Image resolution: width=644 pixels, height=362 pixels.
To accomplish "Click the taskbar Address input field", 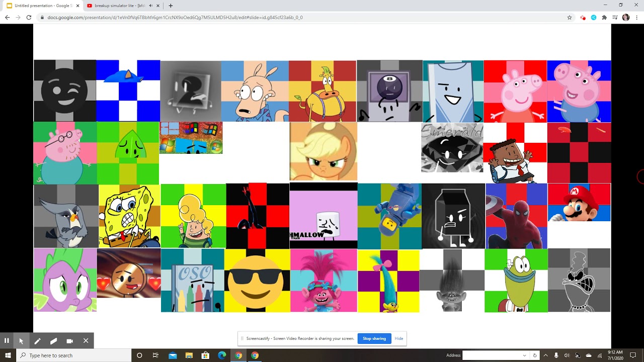I will (x=492, y=355).
